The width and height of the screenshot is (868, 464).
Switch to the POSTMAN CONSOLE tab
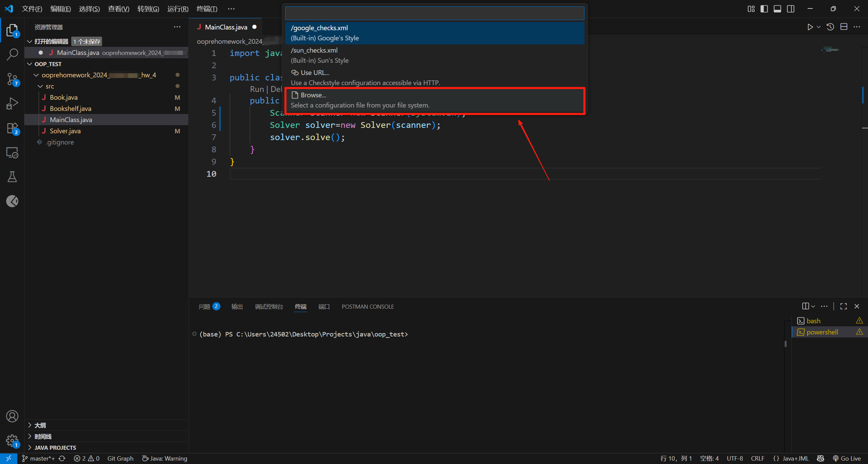[368, 307]
